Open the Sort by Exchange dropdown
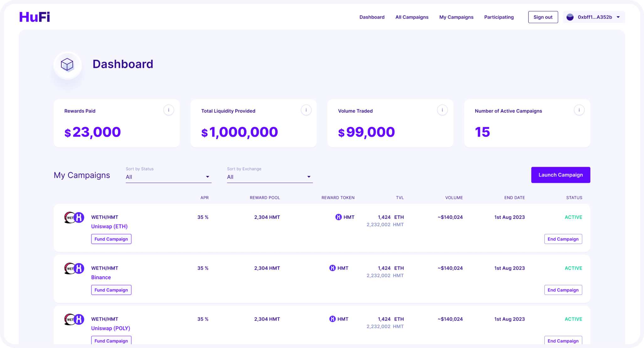Screen dimensions: 644x348 (x=270, y=177)
